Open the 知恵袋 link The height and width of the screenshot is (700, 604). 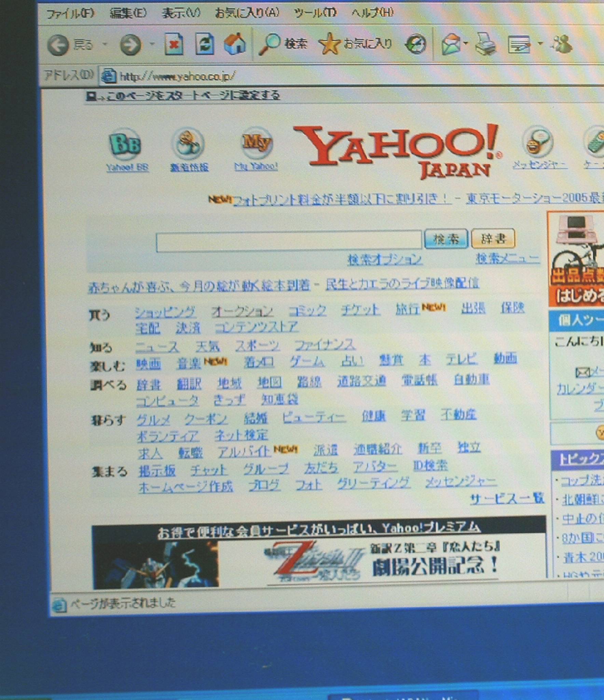point(280,399)
